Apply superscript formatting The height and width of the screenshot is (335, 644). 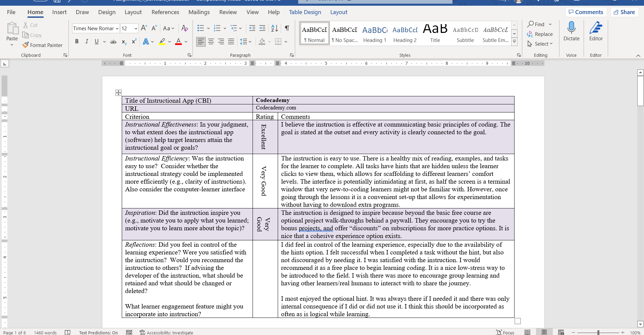[134, 42]
